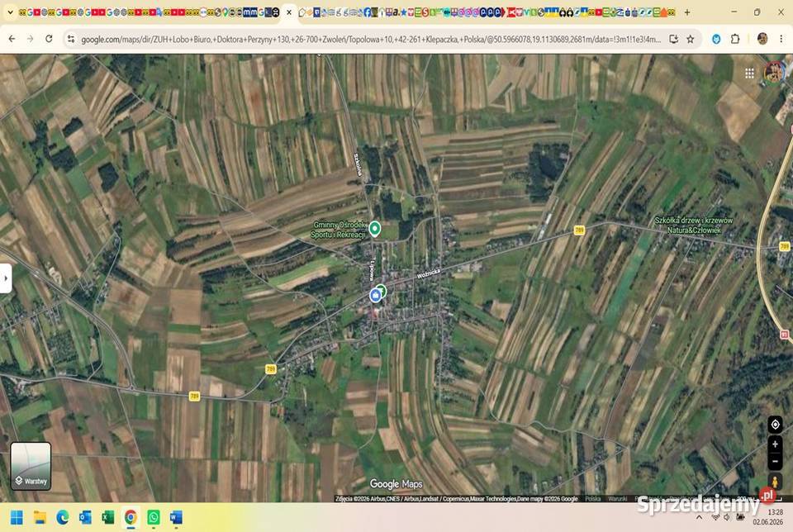Click the show-my-location target icon

pyautogui.click(x=775, y=425)
